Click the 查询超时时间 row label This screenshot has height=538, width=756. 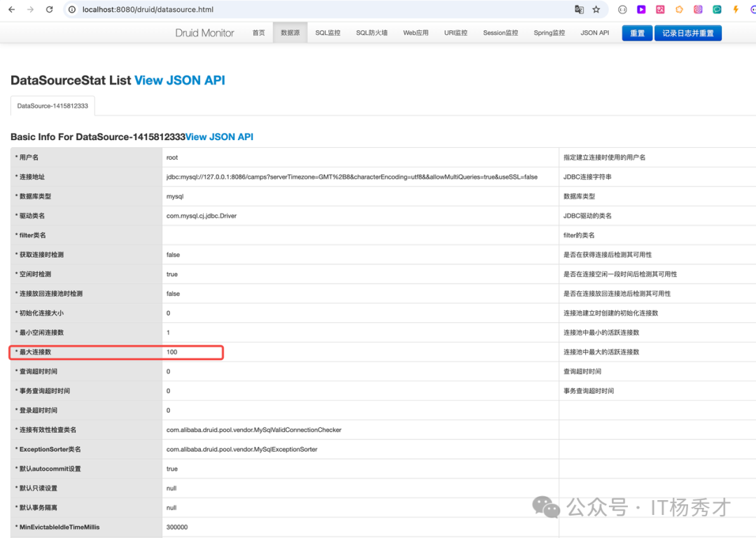click(x=38, y=371)
